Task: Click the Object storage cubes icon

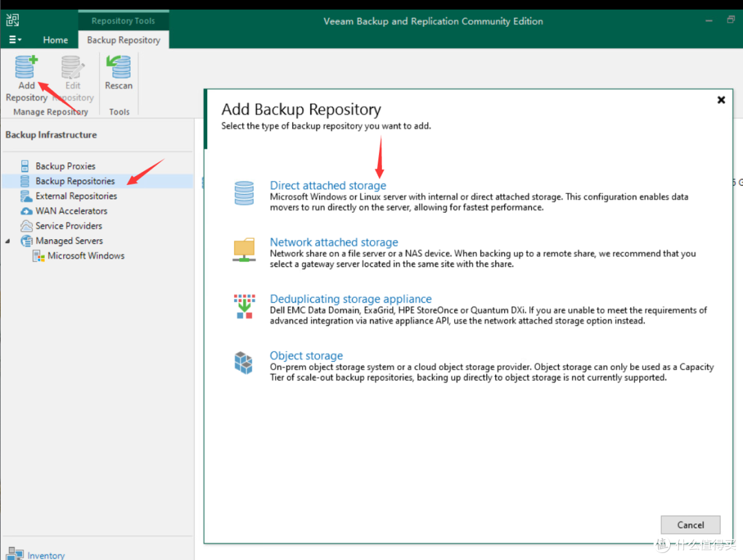Action: [x=244, y=363]
